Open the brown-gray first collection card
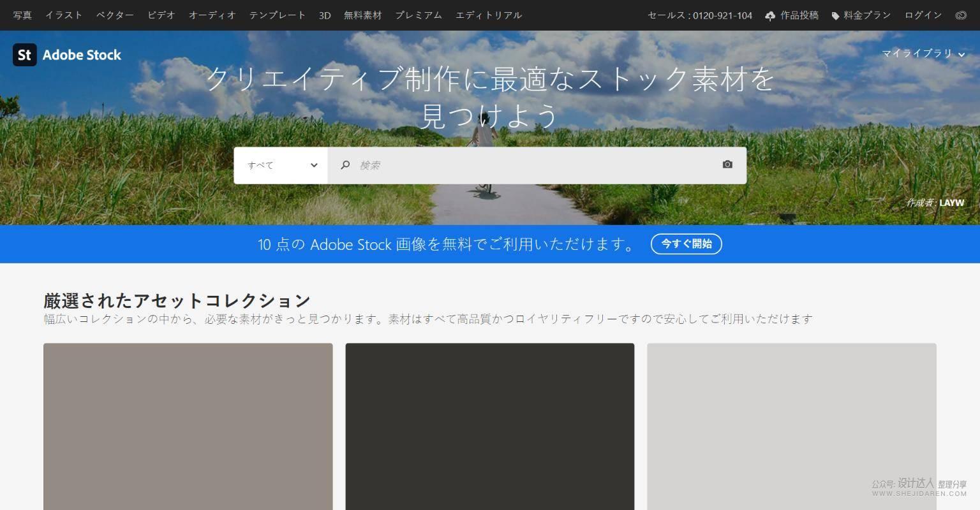Screen dimensions: 980x510 point(188,426)
